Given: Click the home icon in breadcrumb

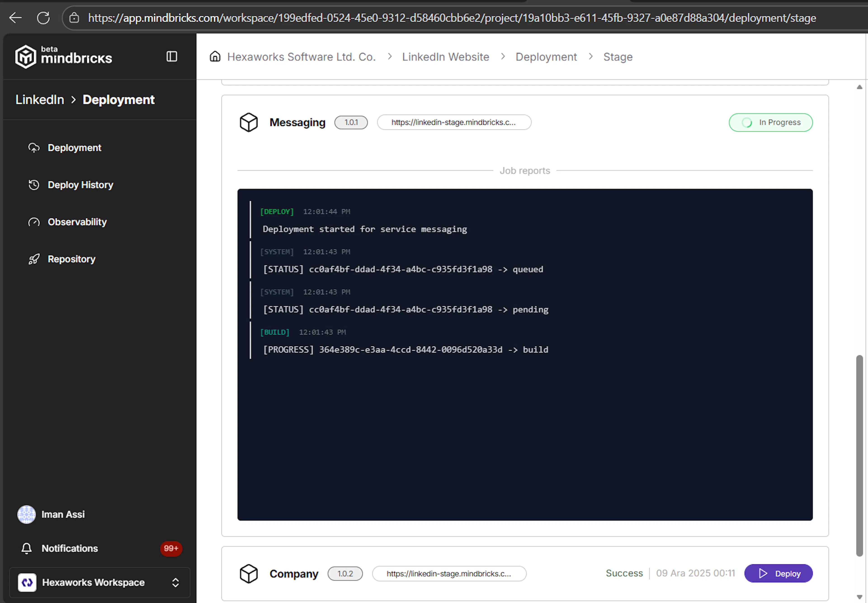Looking at the screenshot, I should (215, 57).
